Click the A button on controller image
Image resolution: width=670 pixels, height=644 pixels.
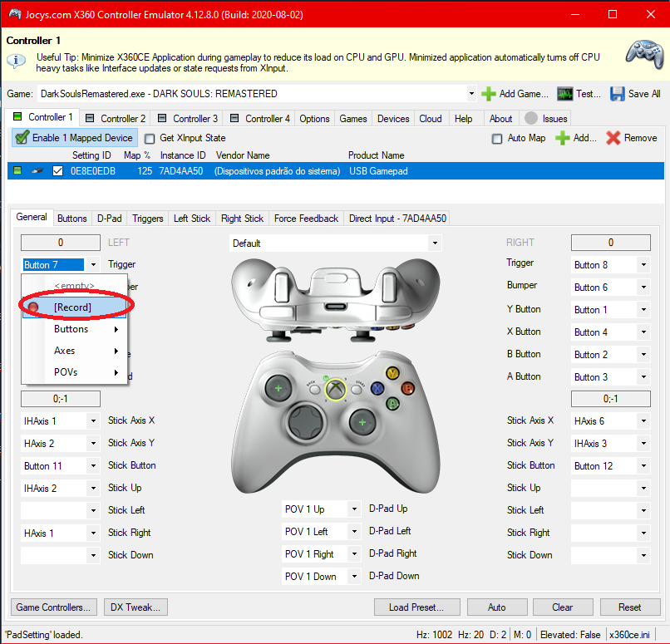[x=392, y=404]
